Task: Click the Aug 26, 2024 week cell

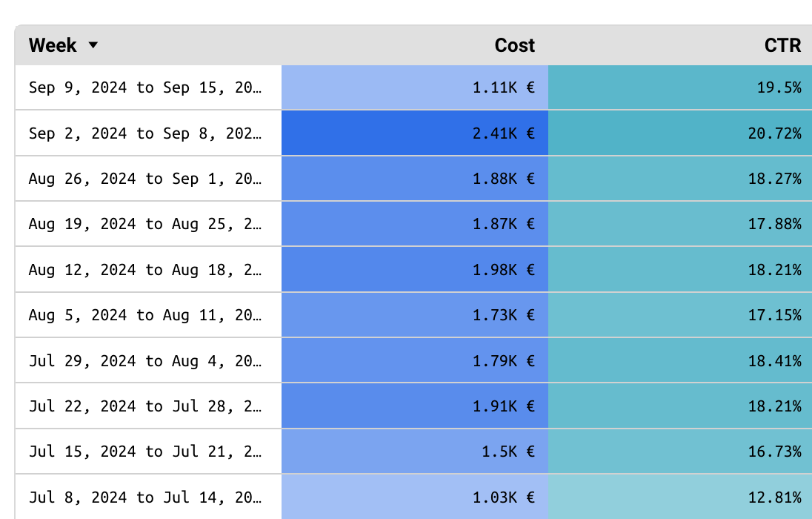Action: (x=145, y=179)
